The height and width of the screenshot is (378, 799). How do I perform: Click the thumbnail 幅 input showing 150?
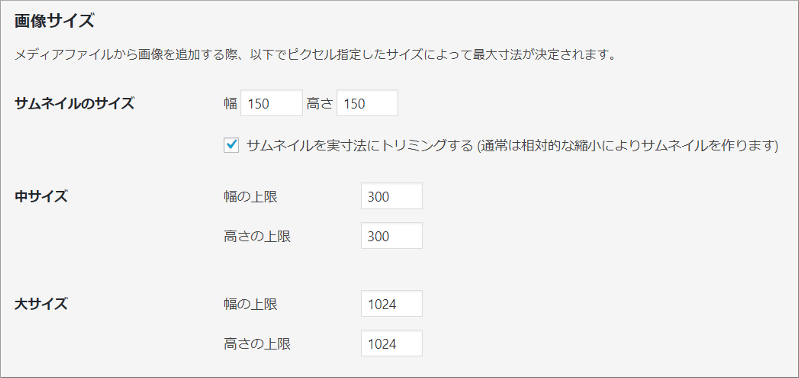pos(271,104)
